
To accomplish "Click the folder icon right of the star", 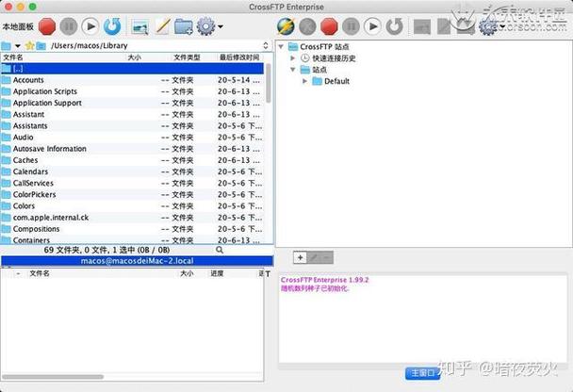I will point(41,45).
